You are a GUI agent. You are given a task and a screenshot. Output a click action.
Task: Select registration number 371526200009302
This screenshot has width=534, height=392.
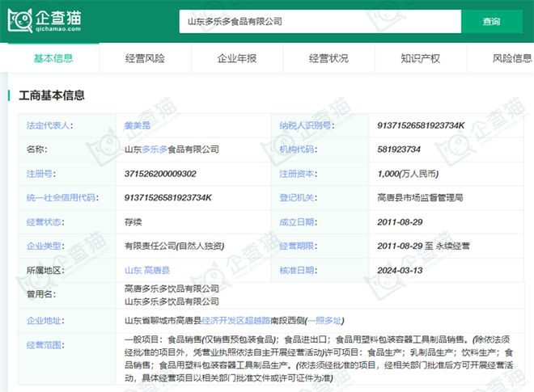[160, 174]
